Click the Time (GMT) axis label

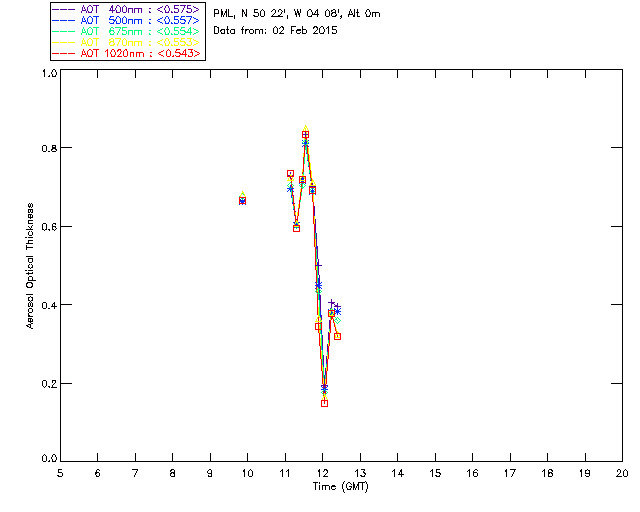[x=341, y=486]
